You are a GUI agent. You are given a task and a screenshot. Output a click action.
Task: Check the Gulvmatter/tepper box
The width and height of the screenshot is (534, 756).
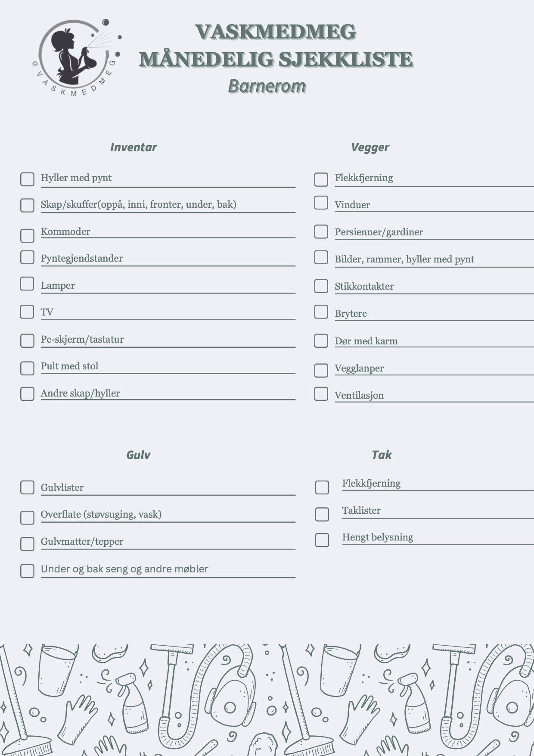pyautogui.click(x=27, y=544)
